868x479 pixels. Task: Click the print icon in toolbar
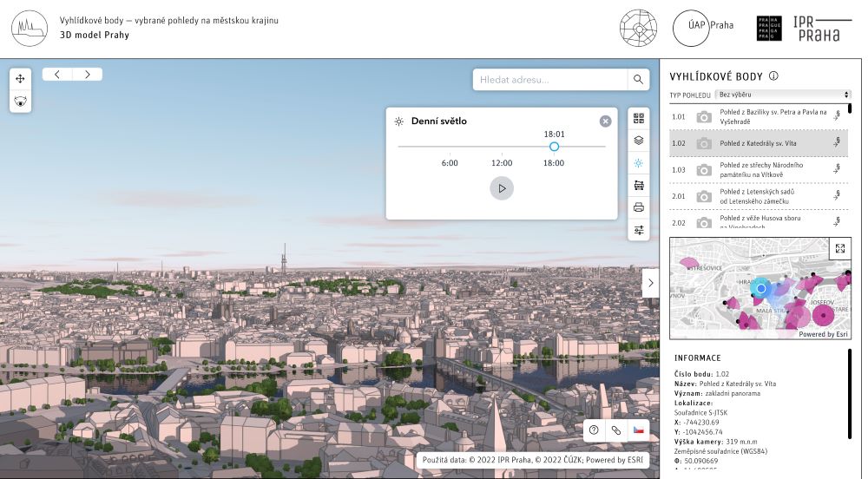tap(639, 207)
